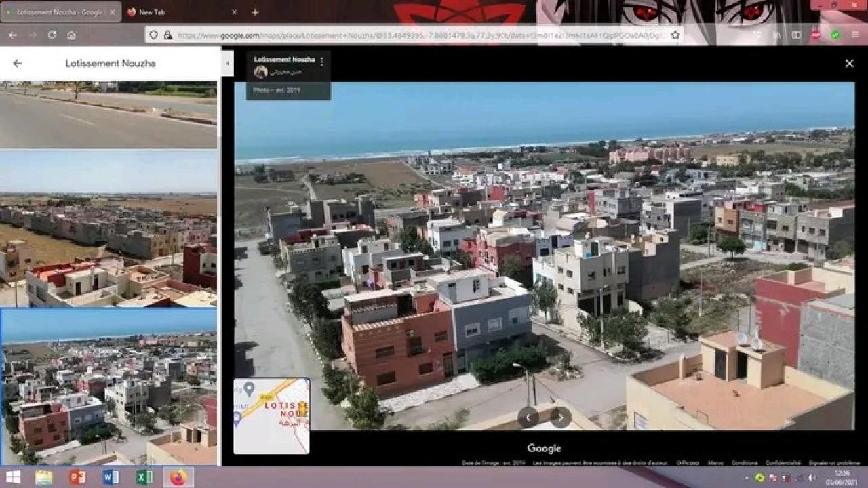Close the photo viewer with the X

pyautogui.click(x=849, y=63)
